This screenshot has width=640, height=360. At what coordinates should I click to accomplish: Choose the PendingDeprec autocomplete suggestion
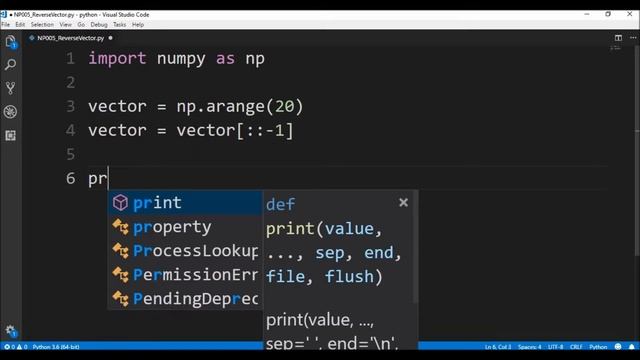point(185,298)
